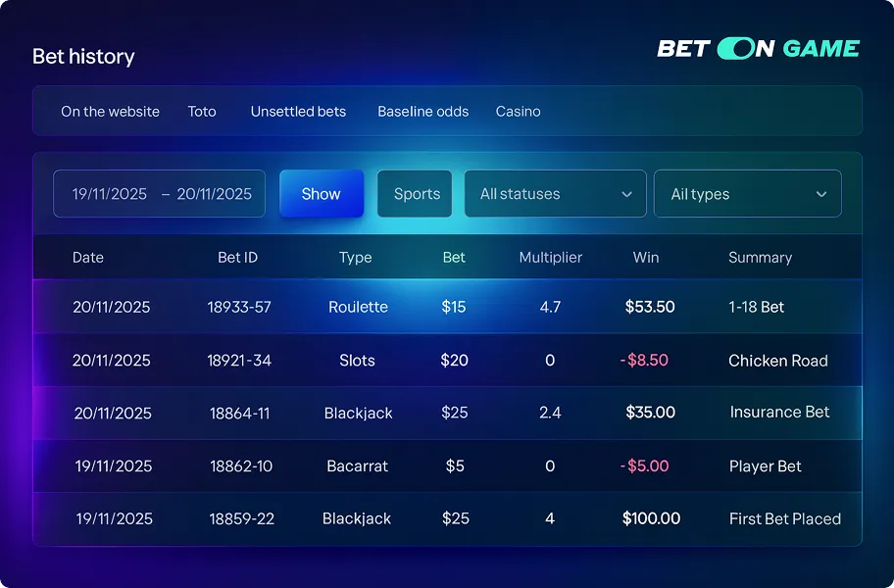Click the Bet history heading

(83, 57)
